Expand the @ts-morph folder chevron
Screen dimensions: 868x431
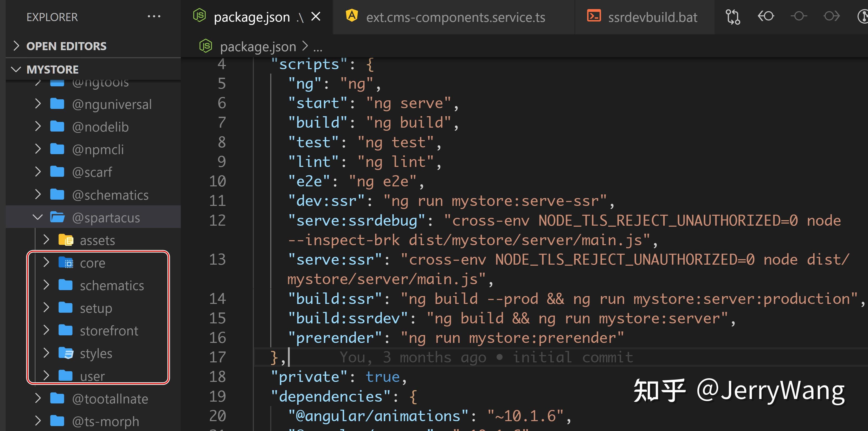point(38,421)
